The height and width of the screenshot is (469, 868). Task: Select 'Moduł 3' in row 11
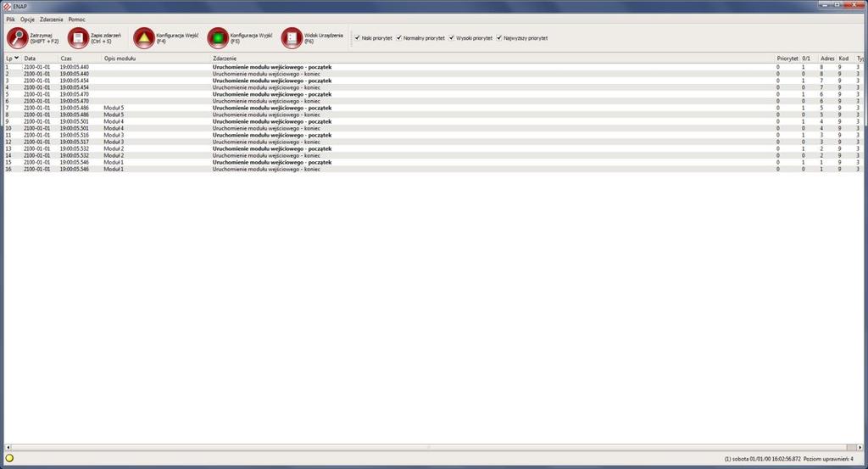[x=114, y=135]
